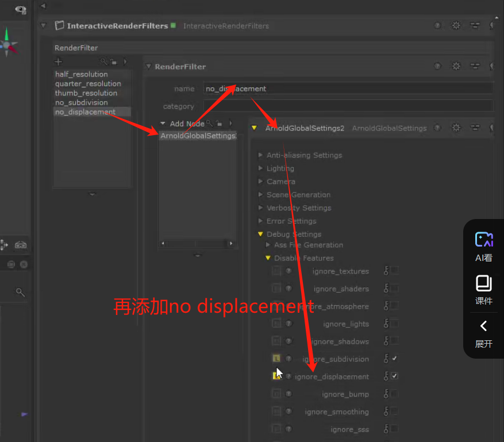
Task: Click search icon above render filter list
Action: pyautogui.click(x=104, y=62)
